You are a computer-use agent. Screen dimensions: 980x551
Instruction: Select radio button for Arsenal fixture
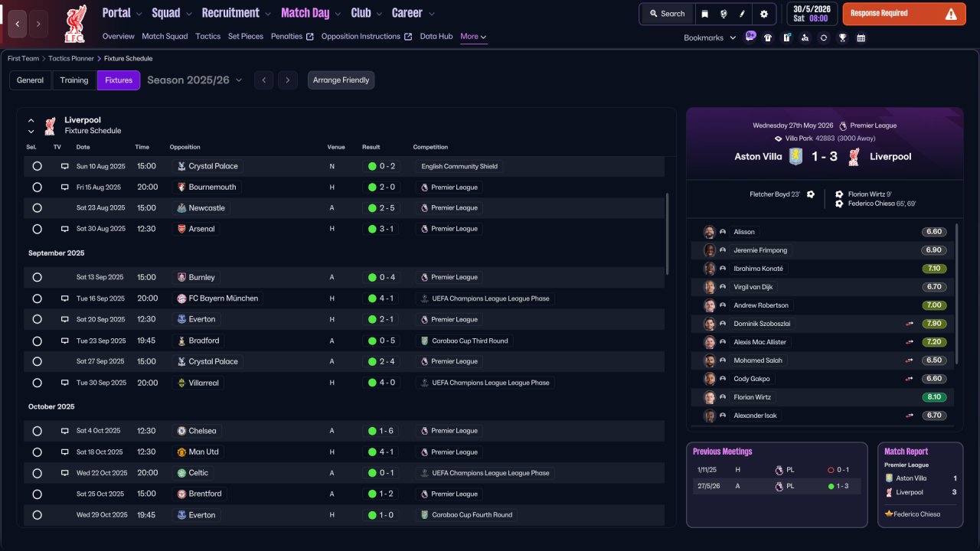tap(37, 229)
